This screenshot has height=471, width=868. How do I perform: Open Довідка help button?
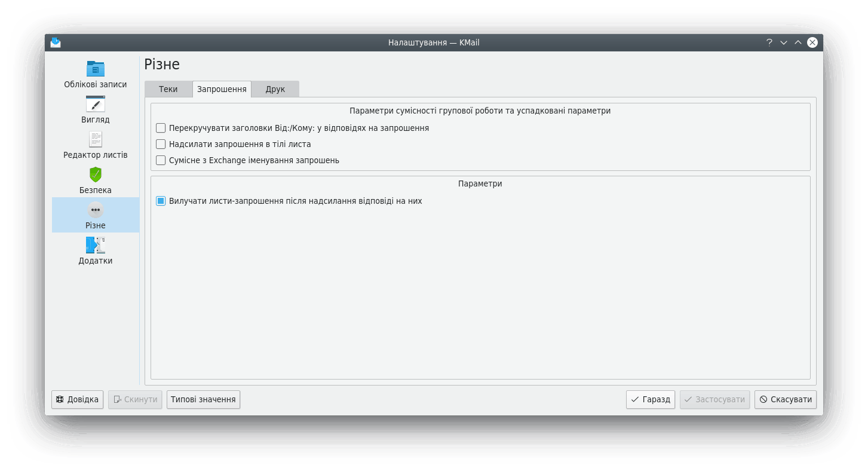point(78,399)
